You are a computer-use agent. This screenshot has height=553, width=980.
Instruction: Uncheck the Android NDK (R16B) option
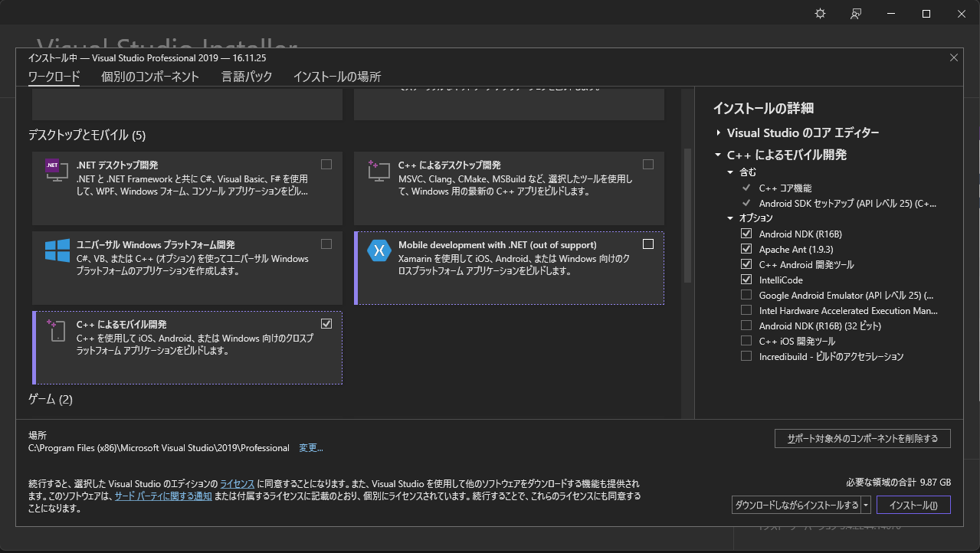coord(746,234)
